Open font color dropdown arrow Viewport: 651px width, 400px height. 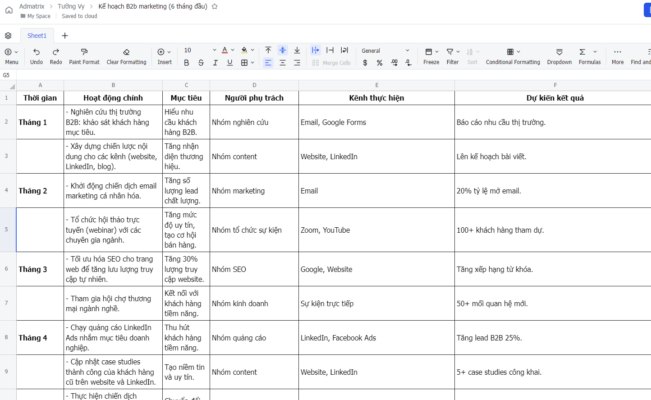pos(232,51)
